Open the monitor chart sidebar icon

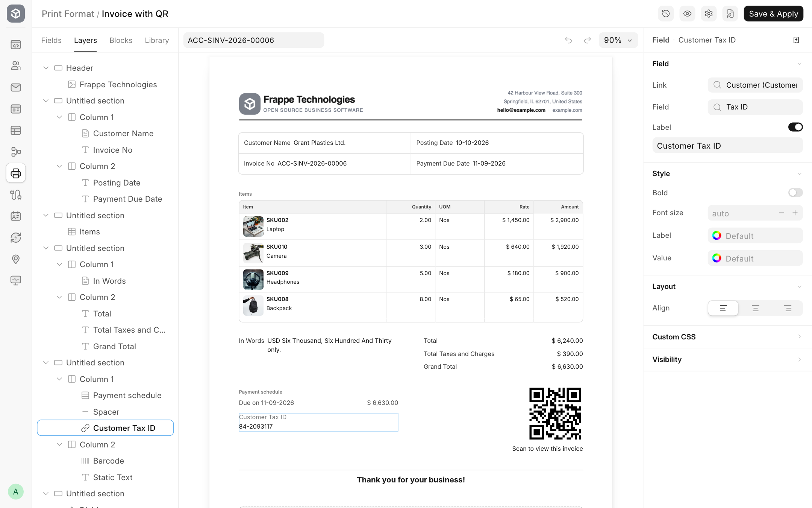[16, 281]
